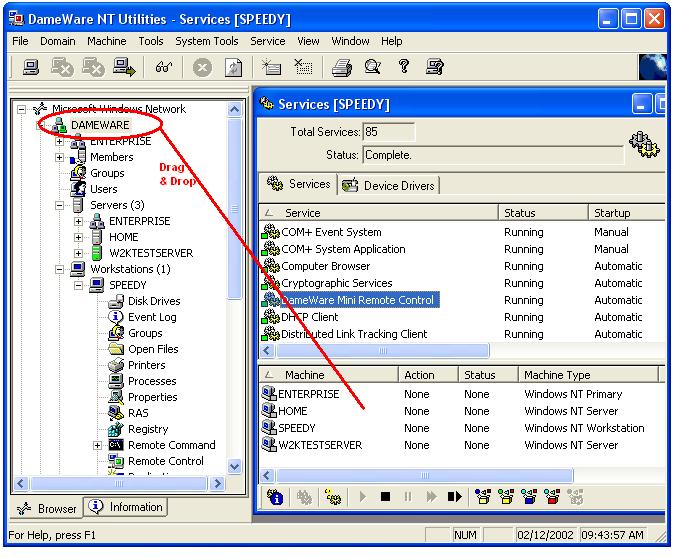Open the System Tools menu

click(x=206, y=41)
